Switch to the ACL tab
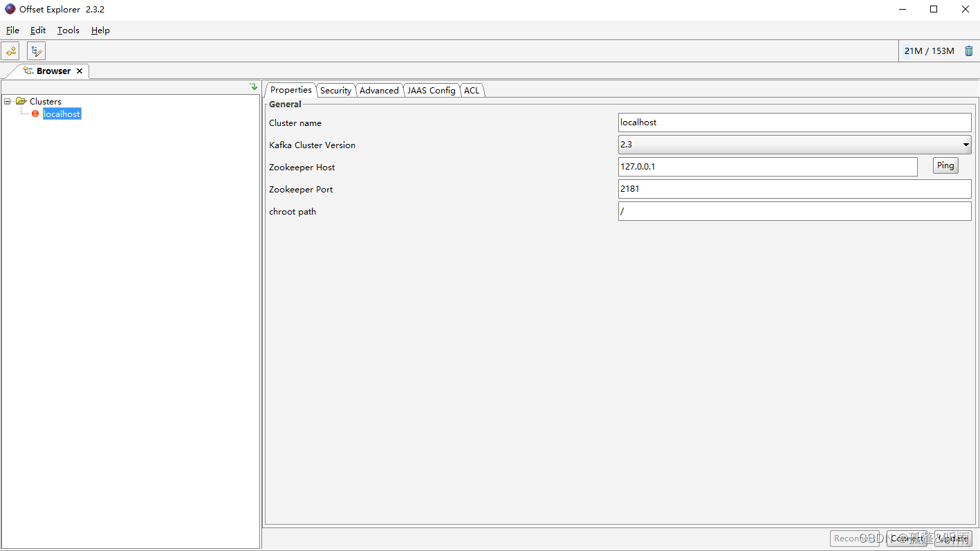Viewport: 980px width, 551px height. (x=472, y=91)
